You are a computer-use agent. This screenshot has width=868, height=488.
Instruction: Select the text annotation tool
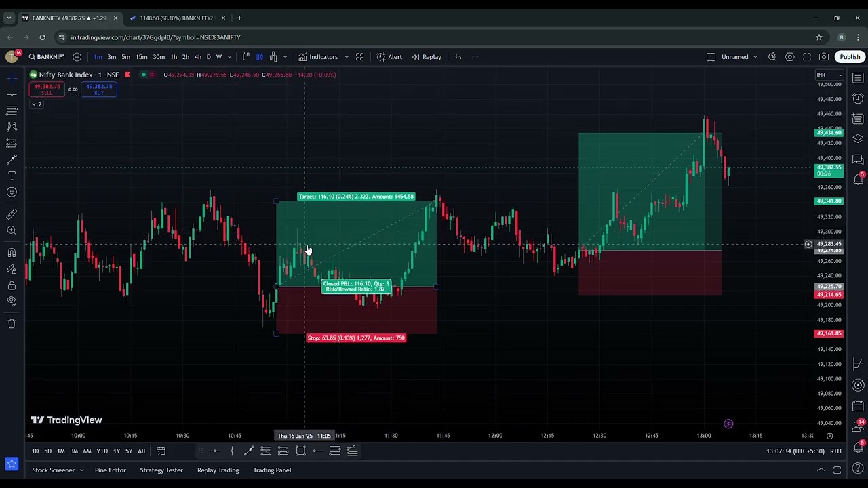coord(12,176)
